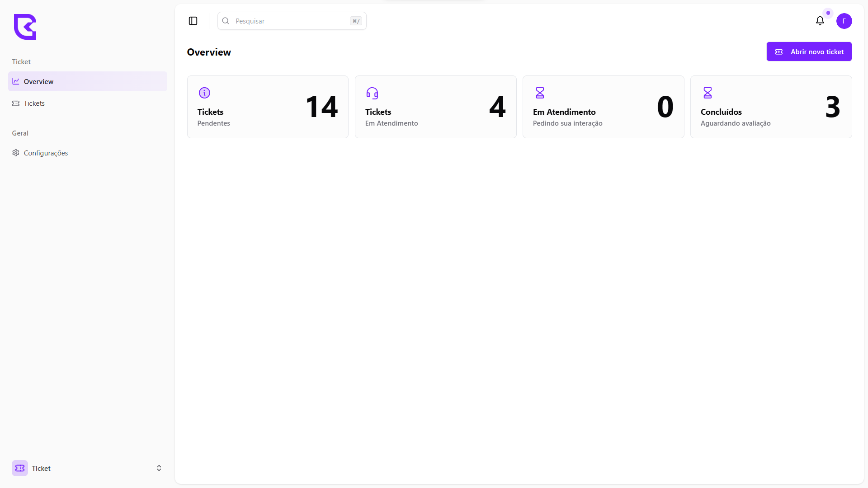
Task: Click the search keyboard shortcut badge
Action: [356, 21]
